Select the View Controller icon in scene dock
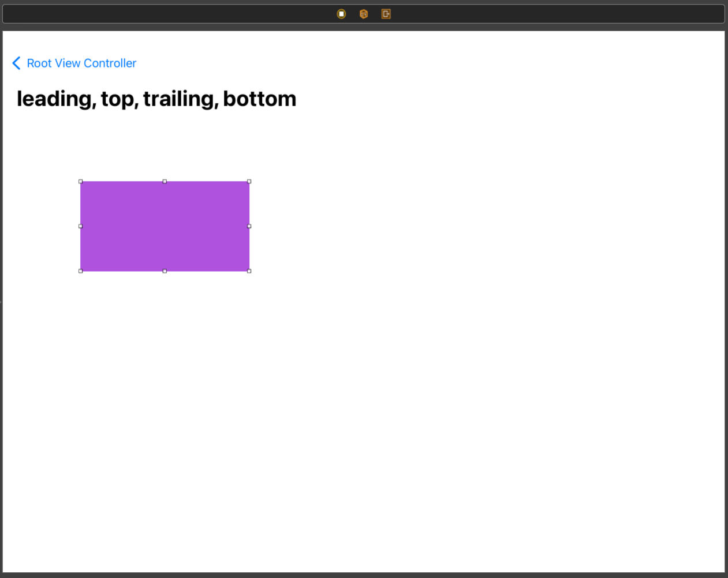Viewport: 728px width, 578px height. click(341, 14)
